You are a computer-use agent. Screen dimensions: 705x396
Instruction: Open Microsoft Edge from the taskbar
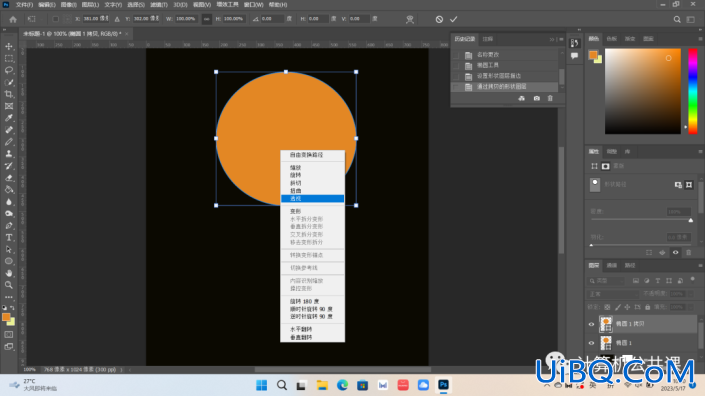click(x=343, y=385)
